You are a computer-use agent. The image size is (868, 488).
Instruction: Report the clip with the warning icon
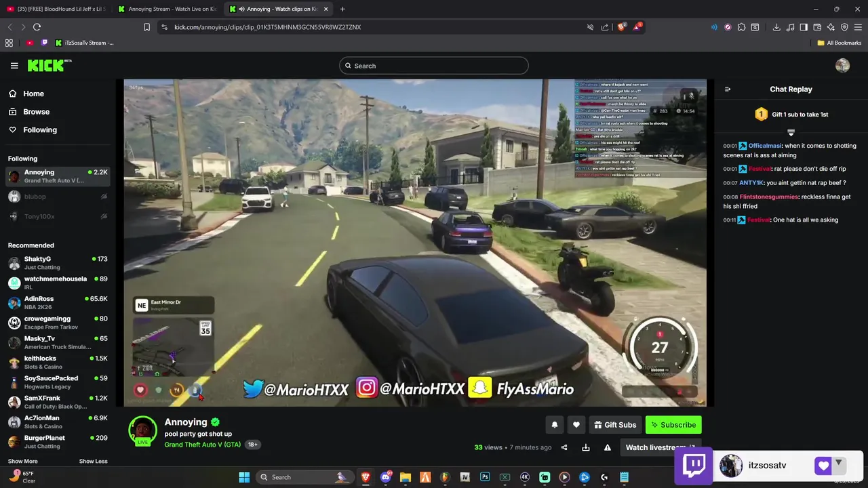click(x=608, y=447)
